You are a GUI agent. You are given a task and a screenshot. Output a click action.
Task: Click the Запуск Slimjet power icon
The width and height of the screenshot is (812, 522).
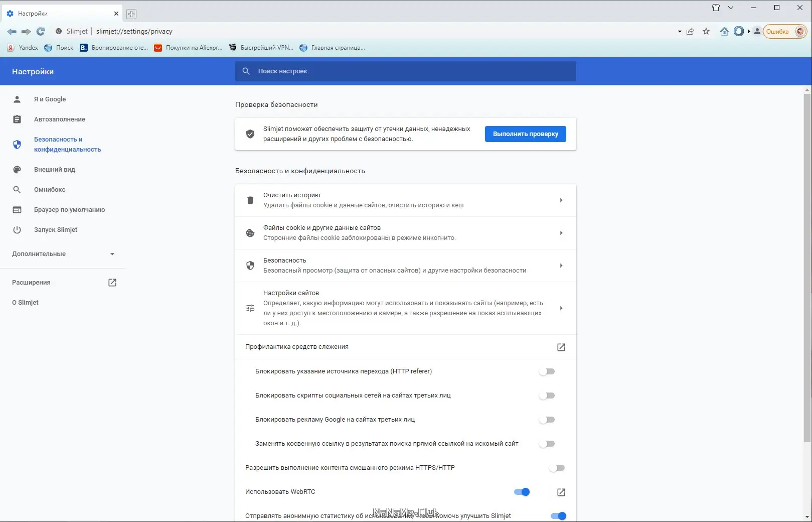click(17, 229)
